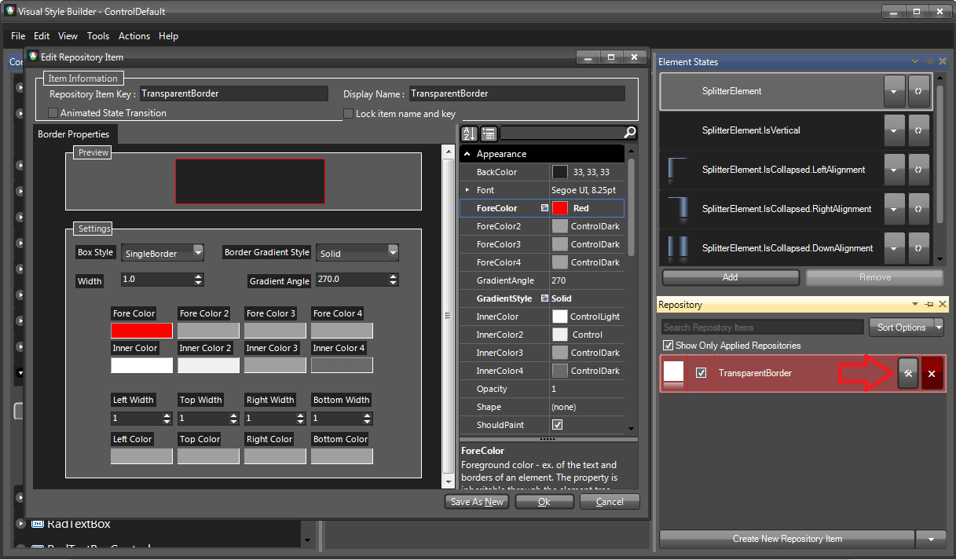Open dropdown for SplitterElement.IsVertical state
Image resolution: width=956 pixels, height=560 pixels.
pos(894,130)
